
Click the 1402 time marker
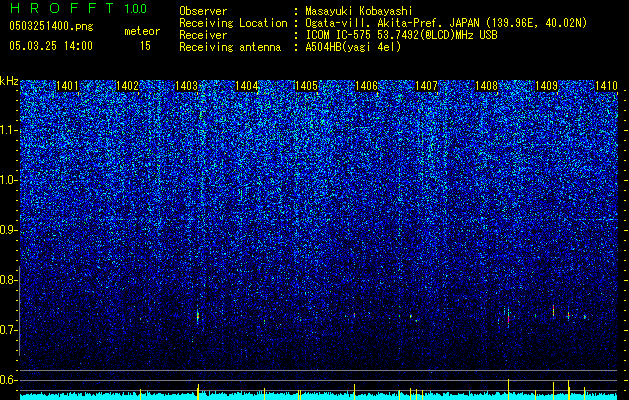click(x=127, y=86)
